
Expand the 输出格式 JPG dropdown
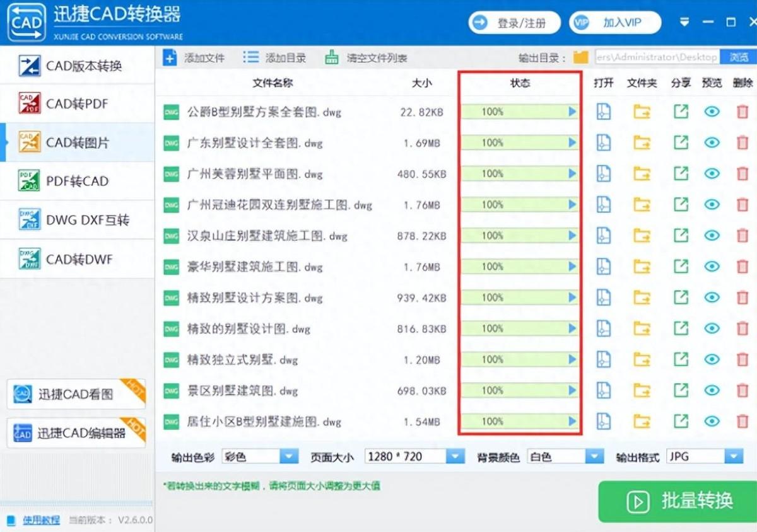[x=705, y=456]
